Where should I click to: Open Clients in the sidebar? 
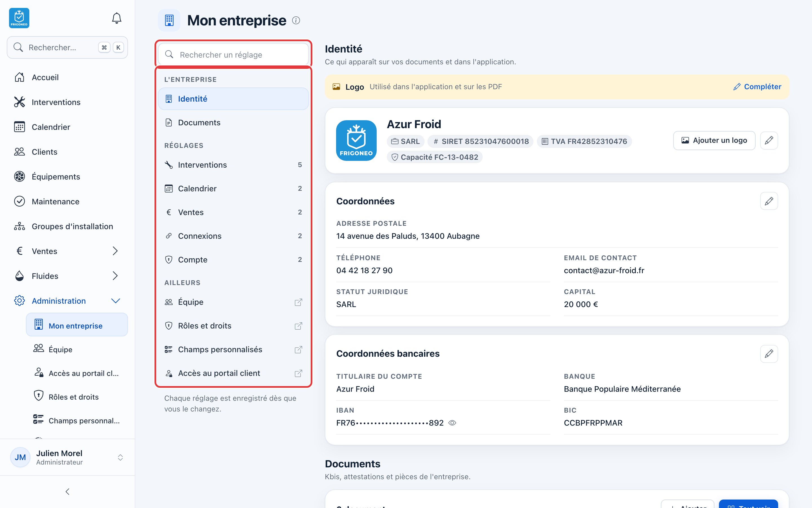(x=67, y=152)
